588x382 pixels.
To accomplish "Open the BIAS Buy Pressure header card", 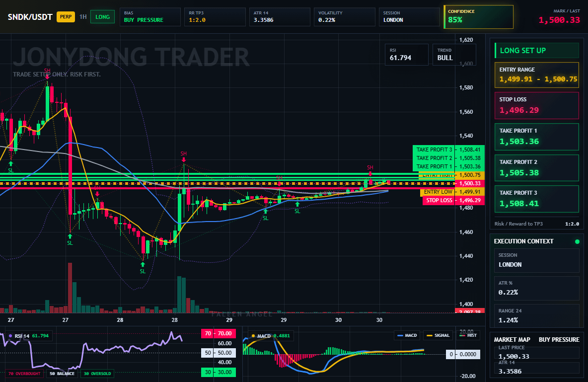I will (150, 17).
